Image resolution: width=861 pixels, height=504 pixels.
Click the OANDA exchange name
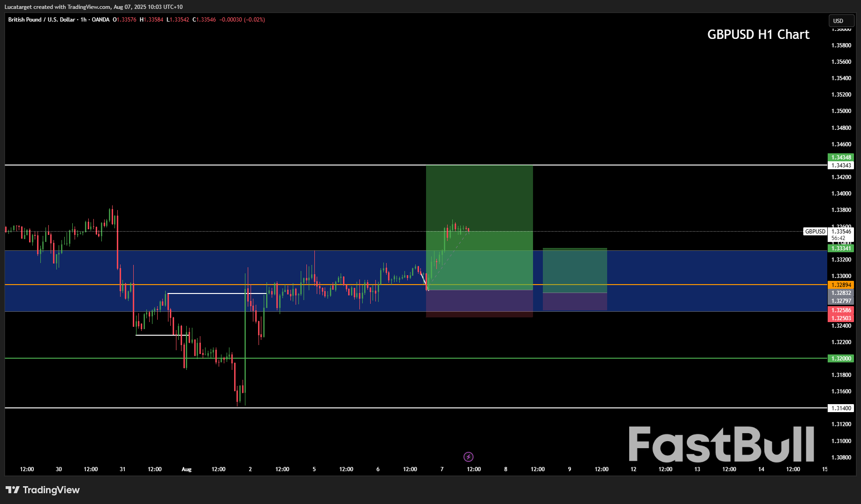pyautogui.click(x=101, y=20)
